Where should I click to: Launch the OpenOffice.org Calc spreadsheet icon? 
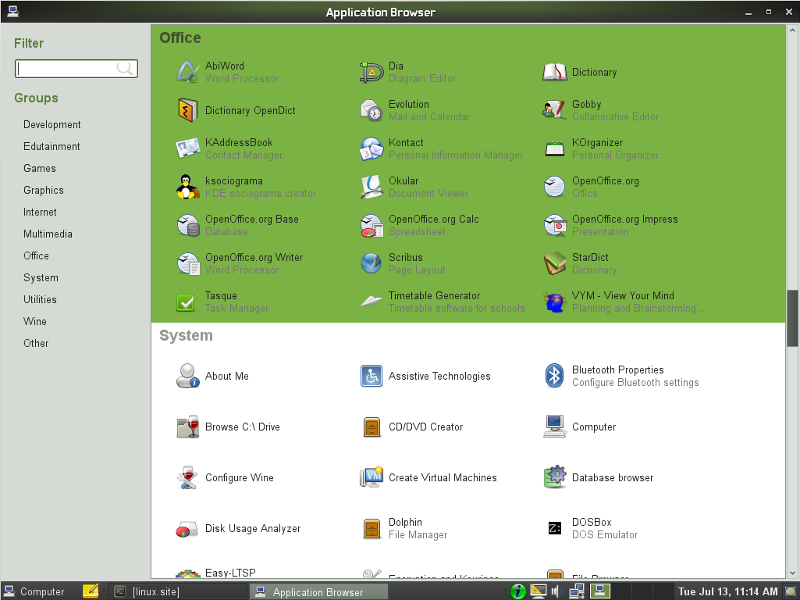[371, 225]
